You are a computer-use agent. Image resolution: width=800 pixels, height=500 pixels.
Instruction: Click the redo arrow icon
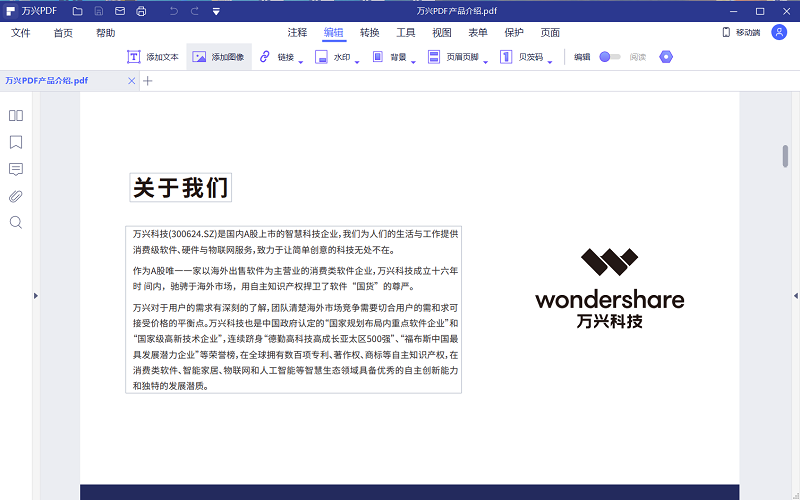194,11
